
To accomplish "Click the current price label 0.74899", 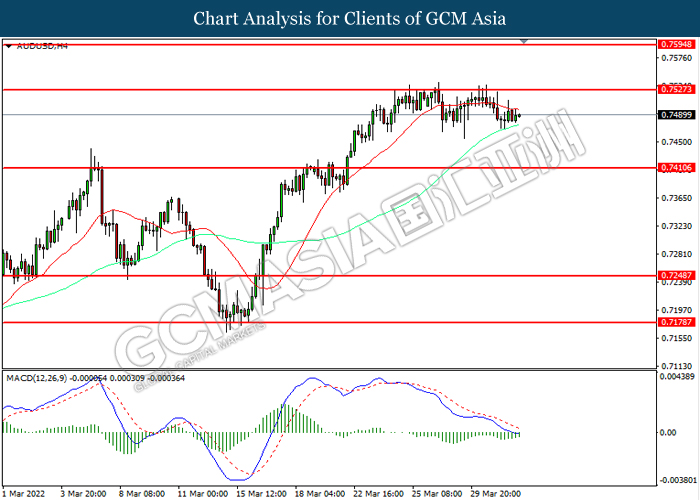I will coord(676,115).
